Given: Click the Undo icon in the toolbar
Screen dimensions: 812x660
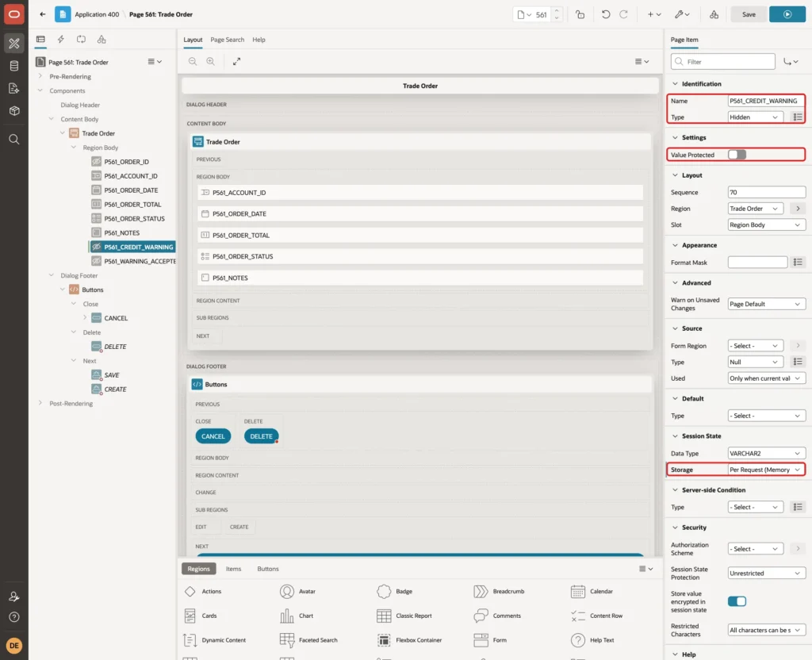Looking at the screenshot, I should [x=605, y=14].
